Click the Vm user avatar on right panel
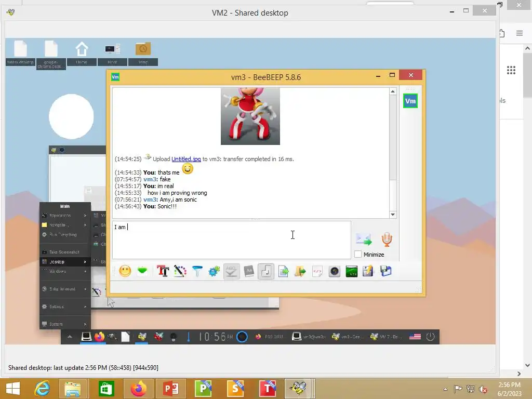 tap(410, 101)
